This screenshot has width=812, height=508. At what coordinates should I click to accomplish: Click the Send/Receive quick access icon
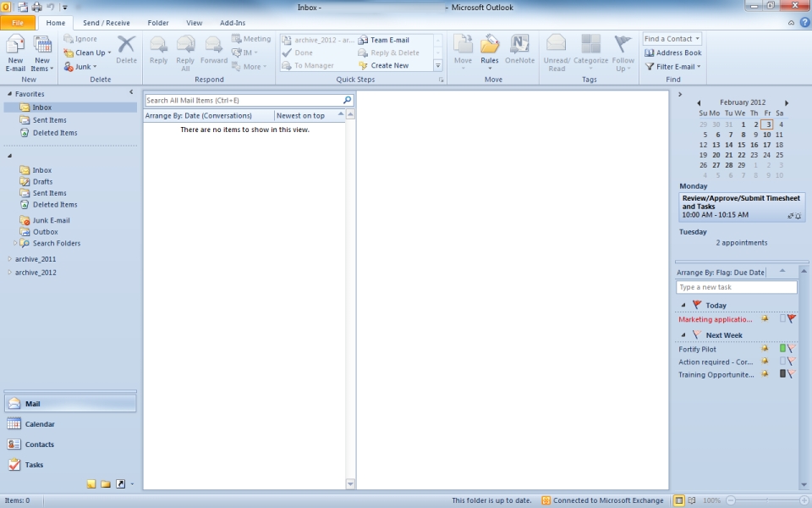(x=24, y=8)
